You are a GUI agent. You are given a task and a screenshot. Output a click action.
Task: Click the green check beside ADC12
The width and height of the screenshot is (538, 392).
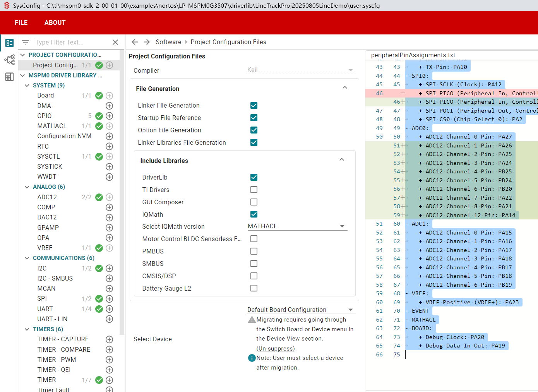[99, 197]
